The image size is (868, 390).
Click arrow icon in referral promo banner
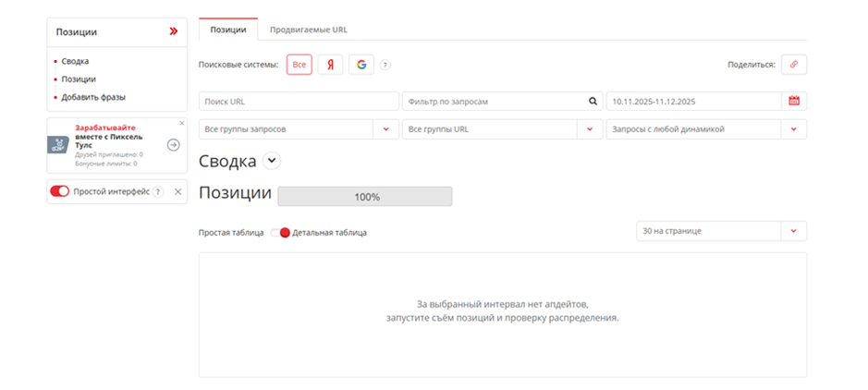[173, 145]
